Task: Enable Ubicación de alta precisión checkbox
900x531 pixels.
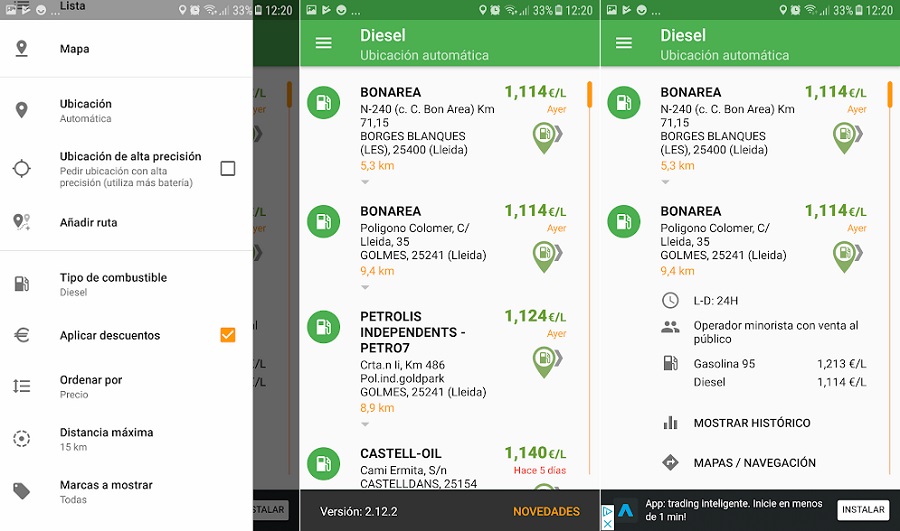Action: [228, 168]
